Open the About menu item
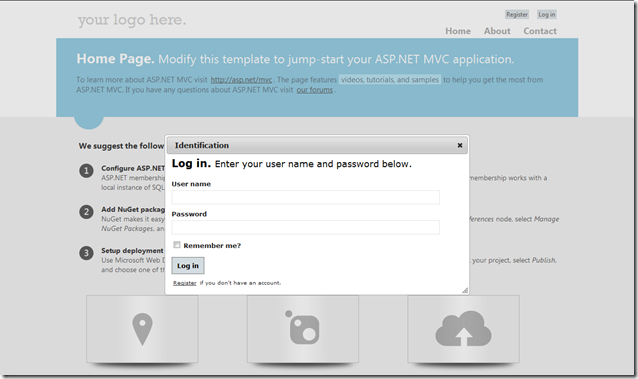Image resolution: width=638 pixels, height=379 pixels. (497, 31)
